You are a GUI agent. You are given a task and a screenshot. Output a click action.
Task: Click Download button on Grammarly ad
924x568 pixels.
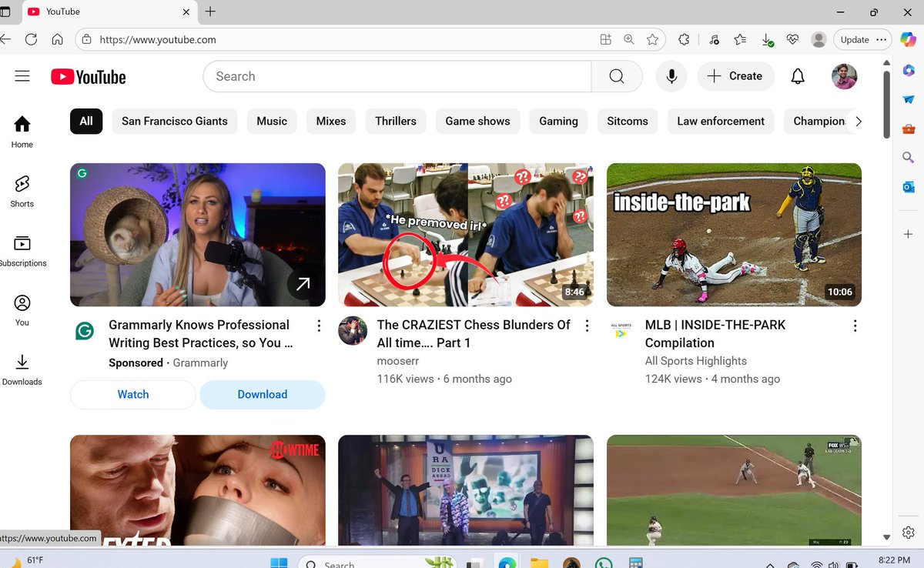263,394
